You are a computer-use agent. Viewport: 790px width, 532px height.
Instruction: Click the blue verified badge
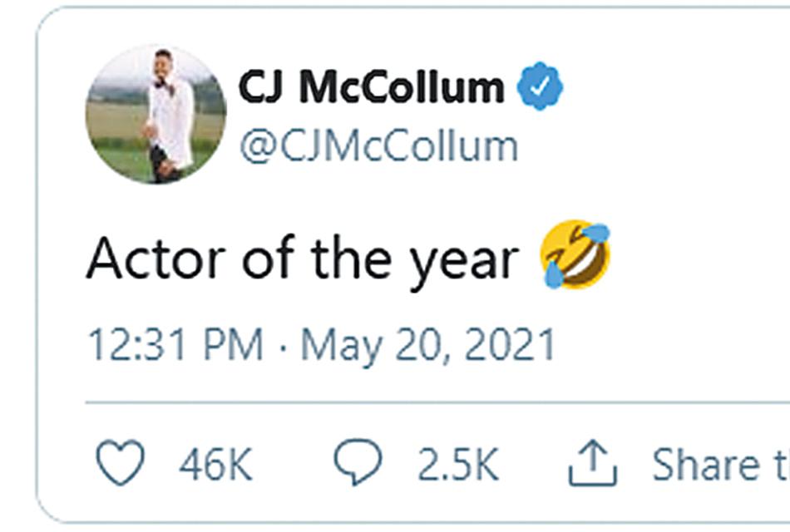(540, 86)
